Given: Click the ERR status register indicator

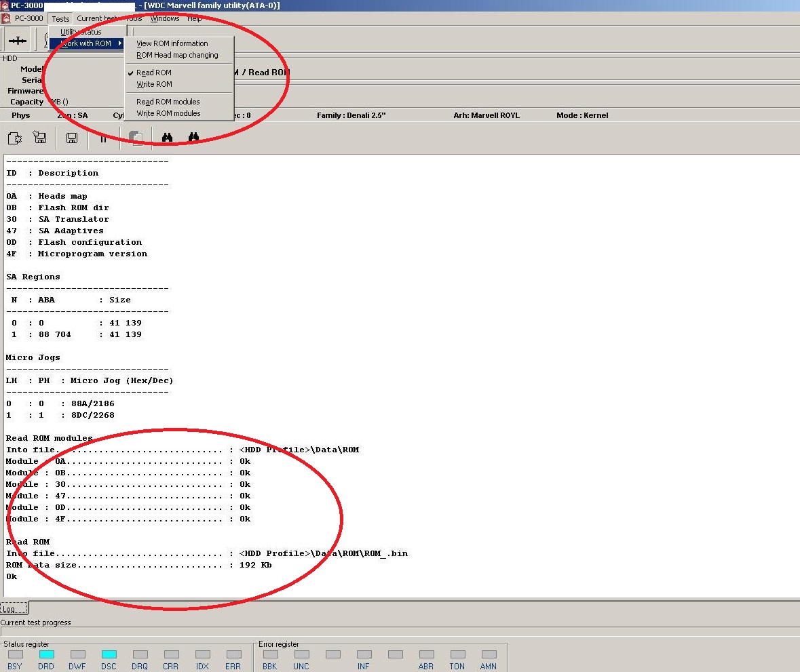Looking at the screenshot, I should (233, 654).
